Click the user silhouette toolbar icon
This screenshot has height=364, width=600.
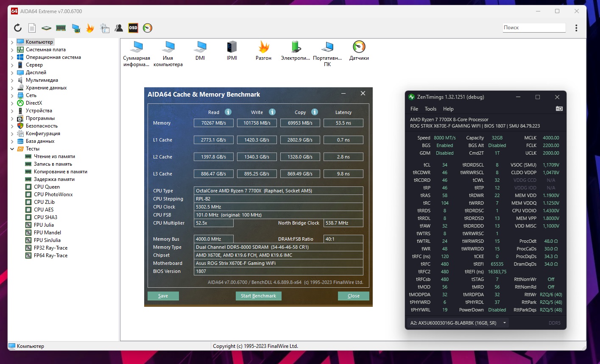[x=119, y=28]
